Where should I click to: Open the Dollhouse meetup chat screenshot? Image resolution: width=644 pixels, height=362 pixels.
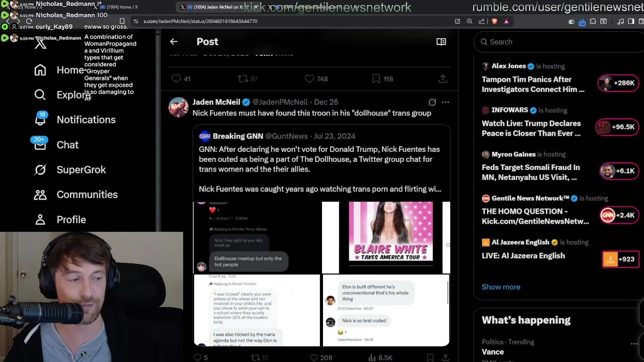[x=257, y=237]
